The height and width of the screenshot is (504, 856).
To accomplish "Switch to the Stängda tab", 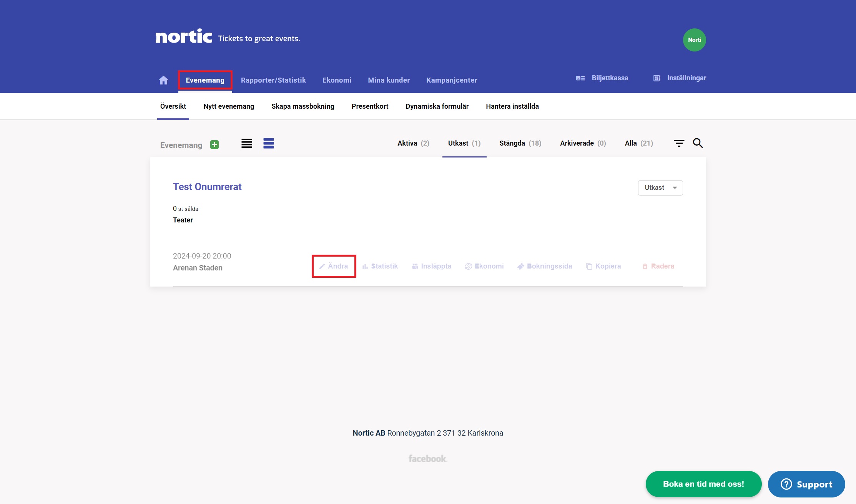I will pos(520,143).
